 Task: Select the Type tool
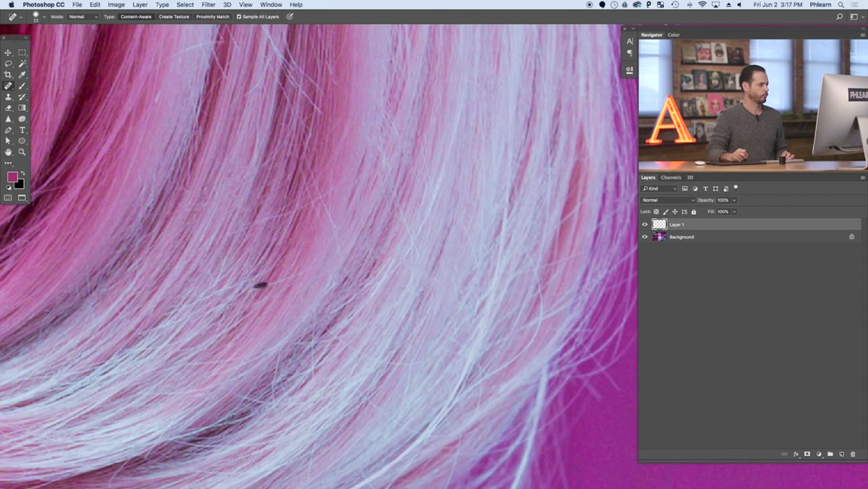tap(22, 130)
